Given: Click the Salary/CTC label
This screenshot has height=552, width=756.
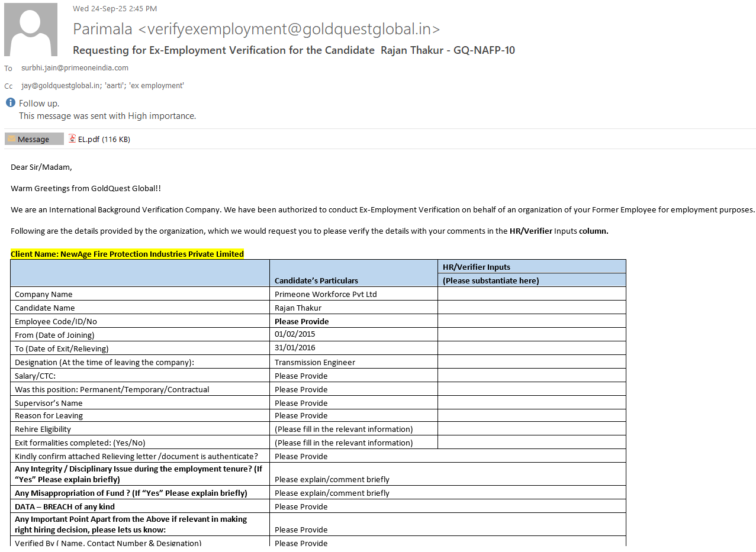Looking at the screenshot, I should coord(36,376).
